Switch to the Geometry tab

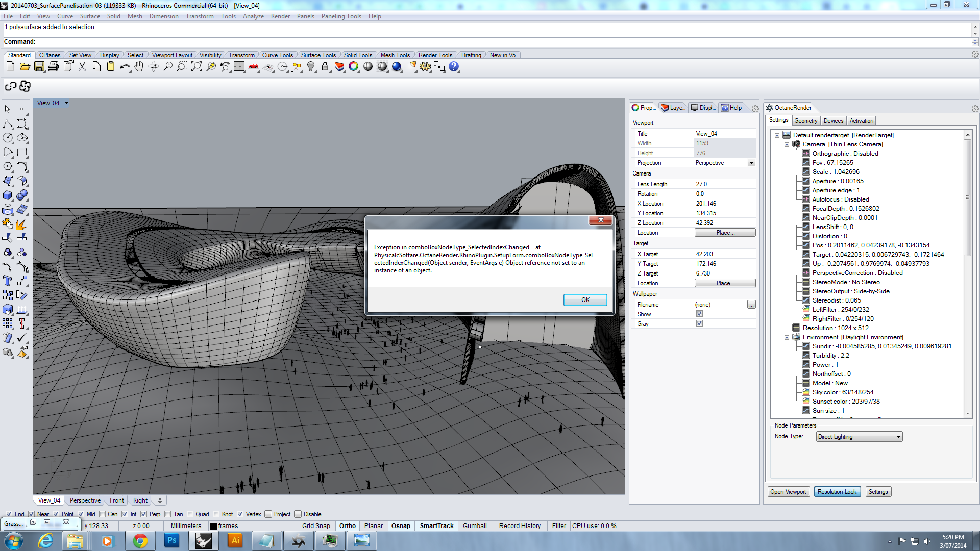[x=805, y=121]
